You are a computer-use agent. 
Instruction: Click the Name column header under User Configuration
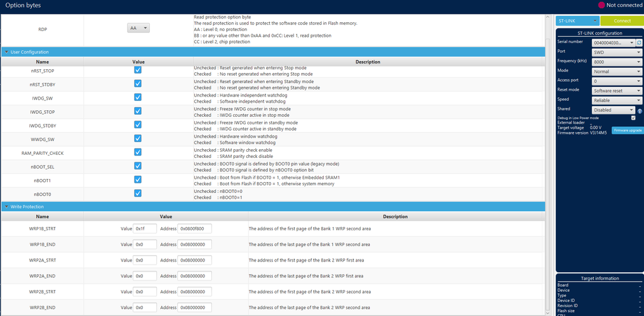43,62
